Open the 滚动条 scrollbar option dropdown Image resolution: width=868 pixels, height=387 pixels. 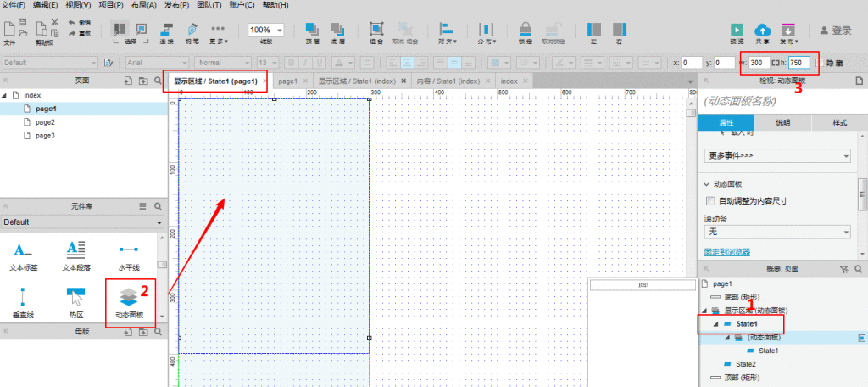[x=777, y=232]
